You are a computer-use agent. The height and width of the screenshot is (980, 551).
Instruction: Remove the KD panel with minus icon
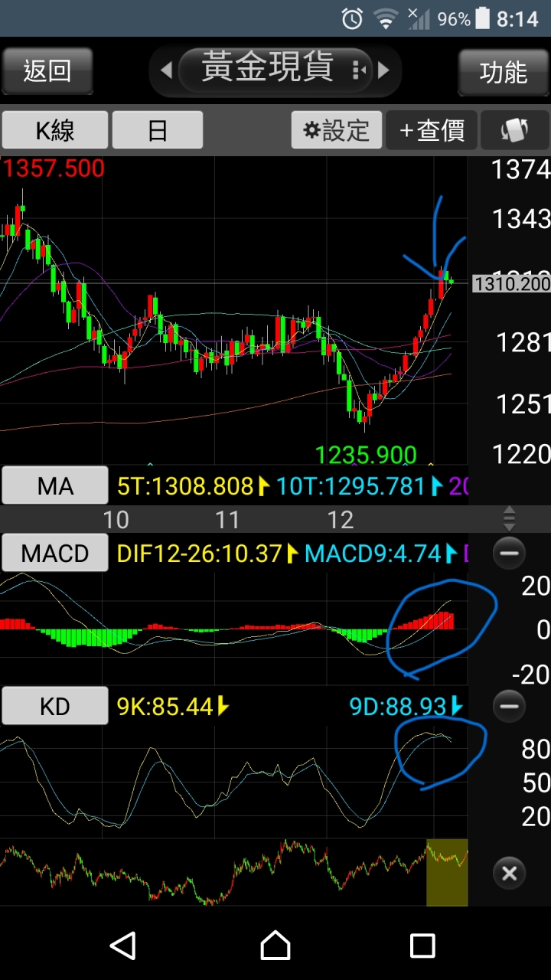tap(510, 706)
